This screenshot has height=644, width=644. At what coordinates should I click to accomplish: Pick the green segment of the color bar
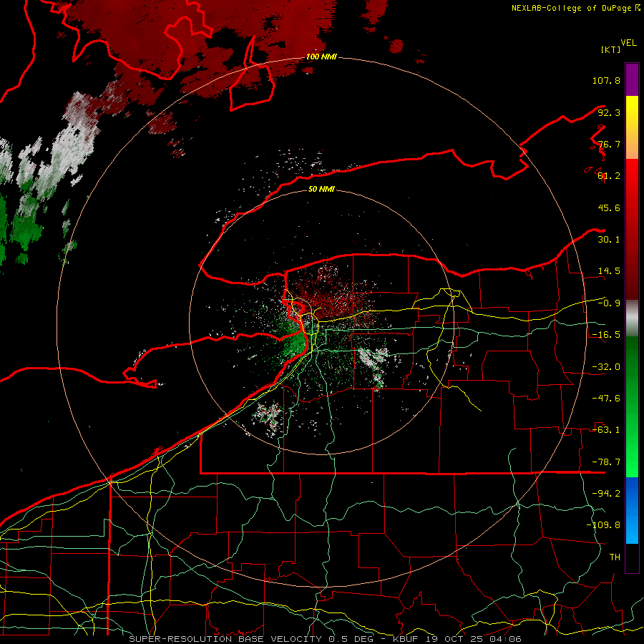632,406
